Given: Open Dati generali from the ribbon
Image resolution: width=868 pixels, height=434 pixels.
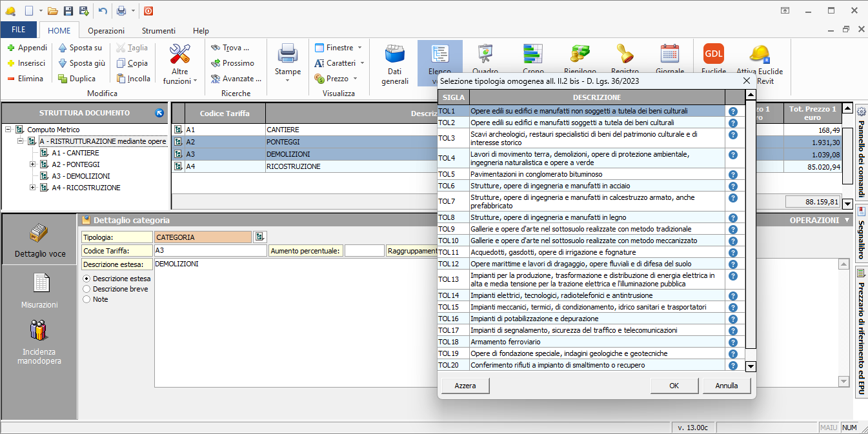Looking at the screenshot, I should [394, 55].
